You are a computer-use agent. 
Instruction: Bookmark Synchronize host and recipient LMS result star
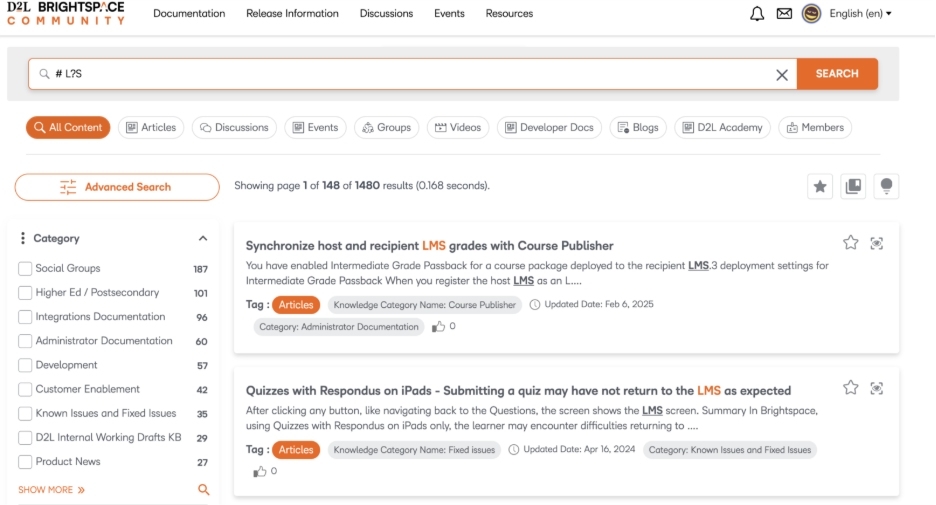(x=851, y=242)
